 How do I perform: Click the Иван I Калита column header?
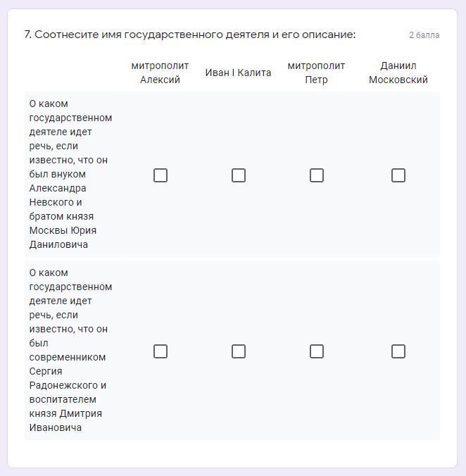click(x=238, y=73)
